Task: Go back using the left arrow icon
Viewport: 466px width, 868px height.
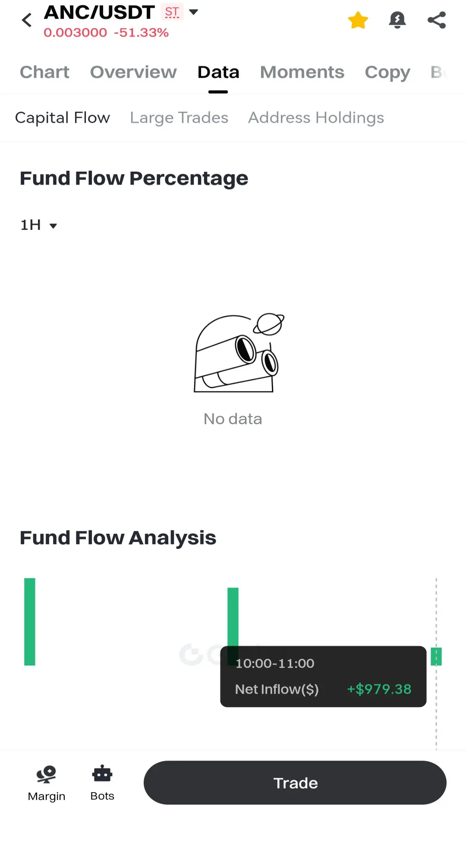Action: click(27, 20)
